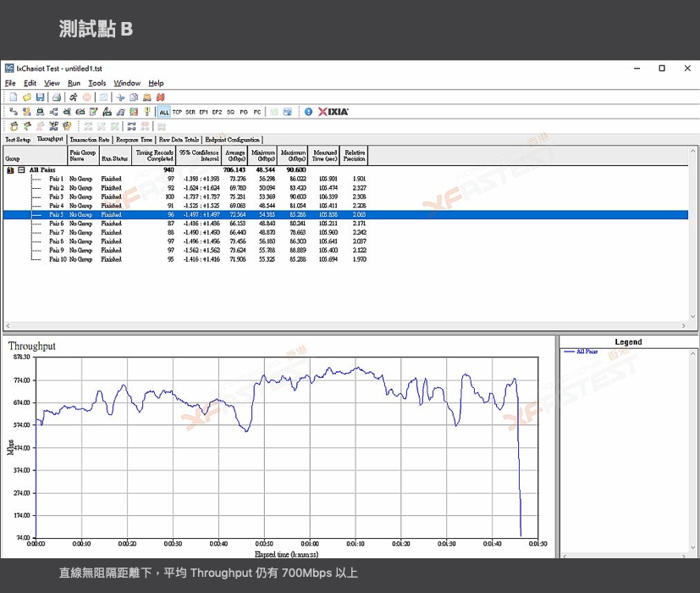Screen dimensions: 700x593
Task: Open the Run menu
Action: coord(74,83)
